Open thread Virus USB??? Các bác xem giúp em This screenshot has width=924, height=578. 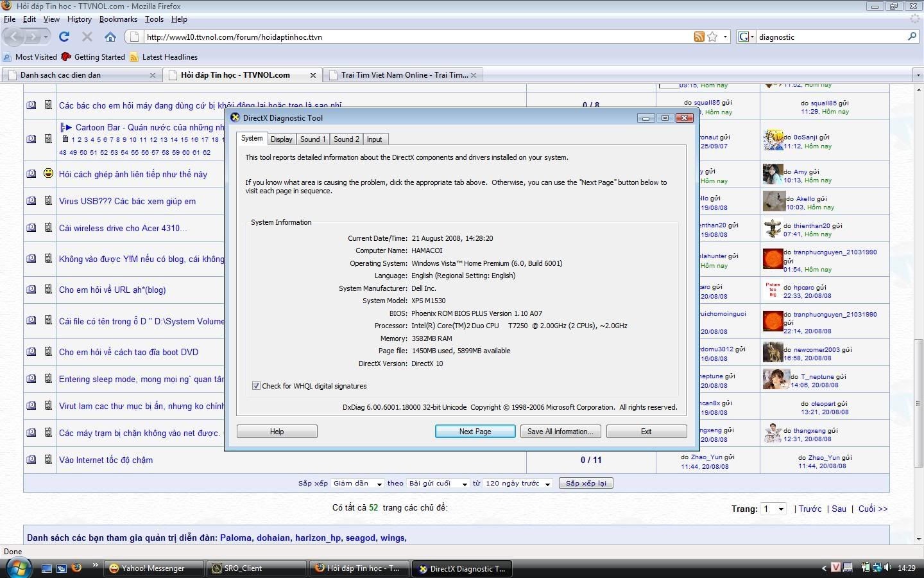pyautogui.click(x=127, y=201)
